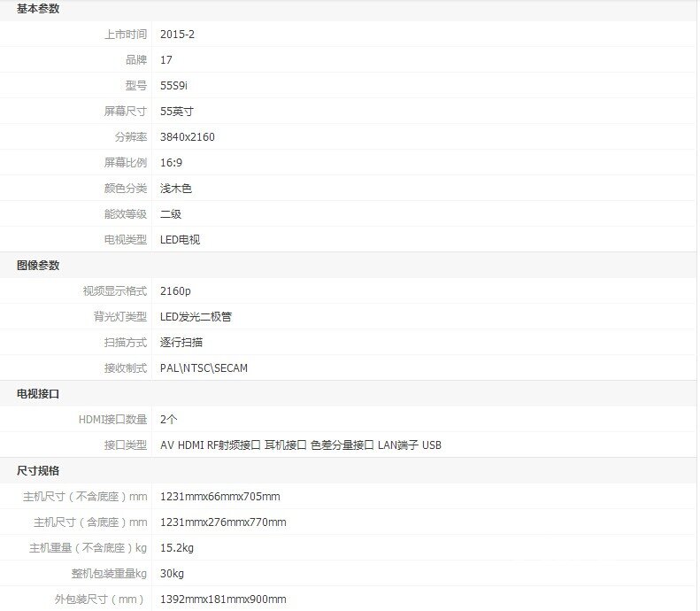Click the 2160p video display format value
Viewport: 700px width, 611px height.
pyautogui.click(x=175, y=291)
